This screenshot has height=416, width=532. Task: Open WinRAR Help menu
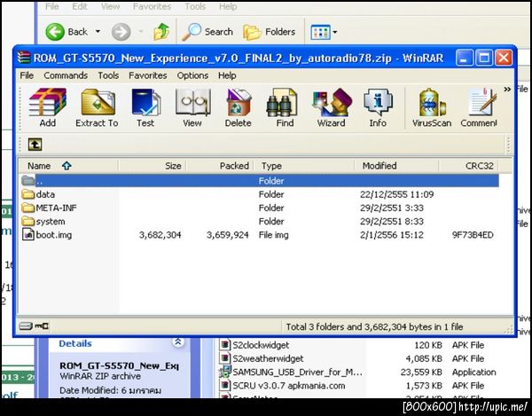tap(227, 75)
